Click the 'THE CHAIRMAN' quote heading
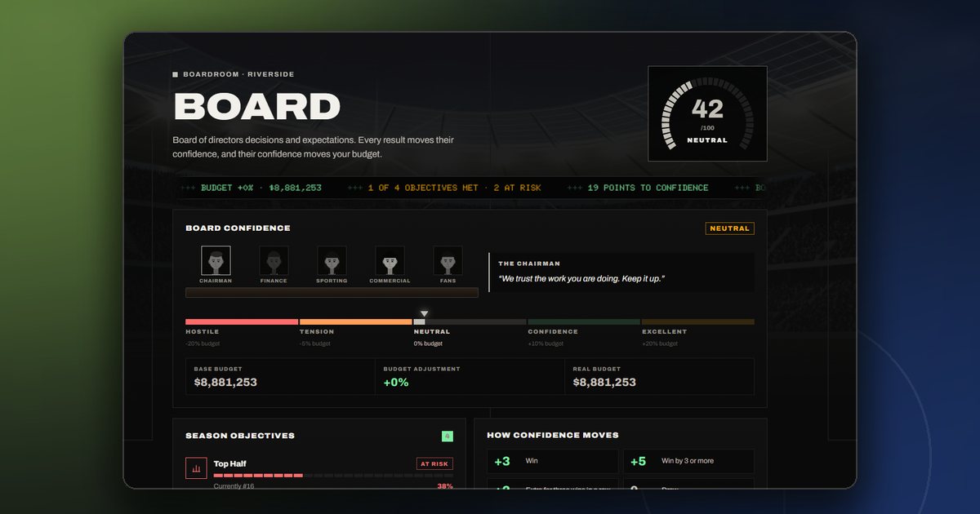This screenshot has width=980, height=514. tap(529, 264)
